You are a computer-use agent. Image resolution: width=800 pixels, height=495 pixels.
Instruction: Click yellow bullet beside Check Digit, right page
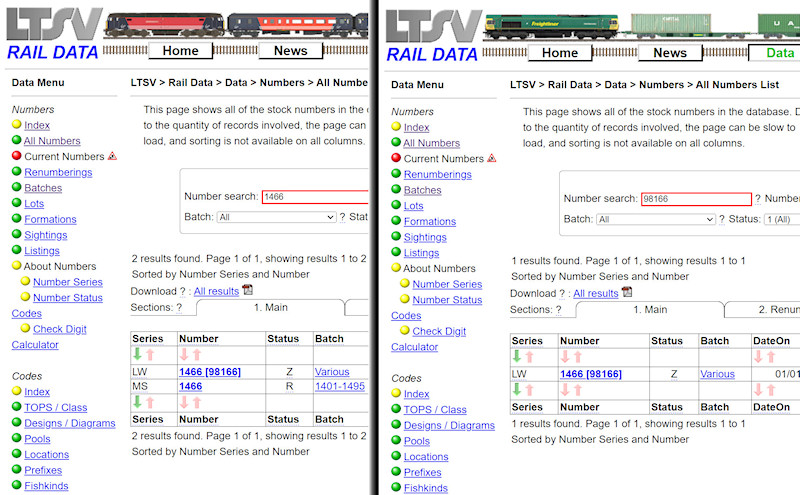click(405, 330)
